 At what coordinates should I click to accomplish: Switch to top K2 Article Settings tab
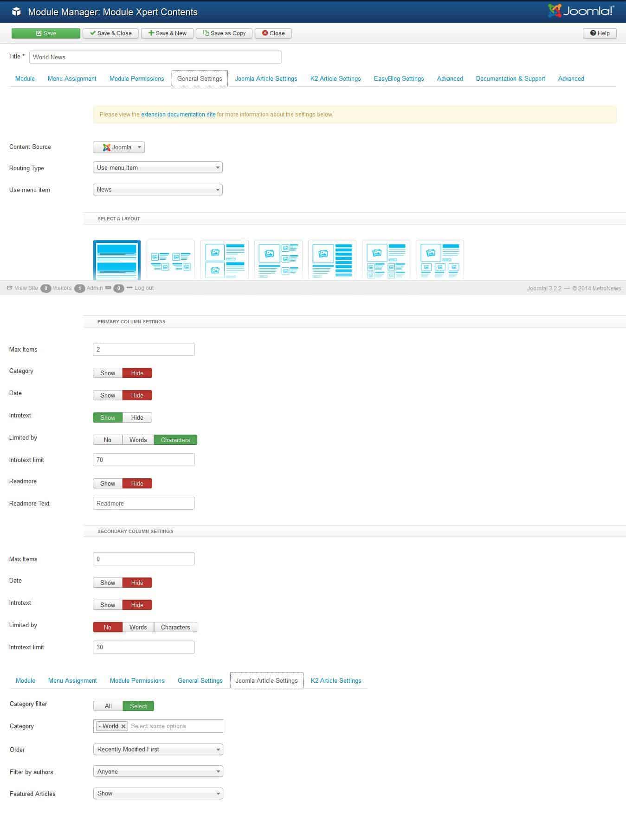pos(336,78)
